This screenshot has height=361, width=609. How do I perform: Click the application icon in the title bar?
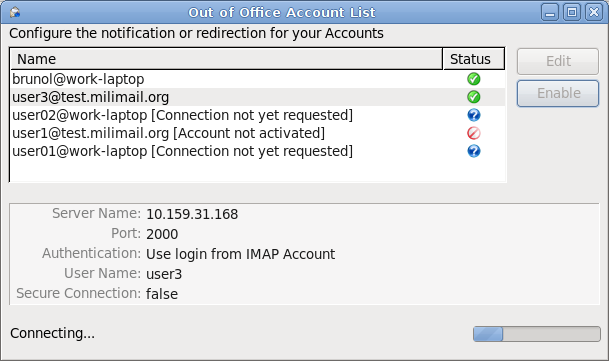pos(15,12)
